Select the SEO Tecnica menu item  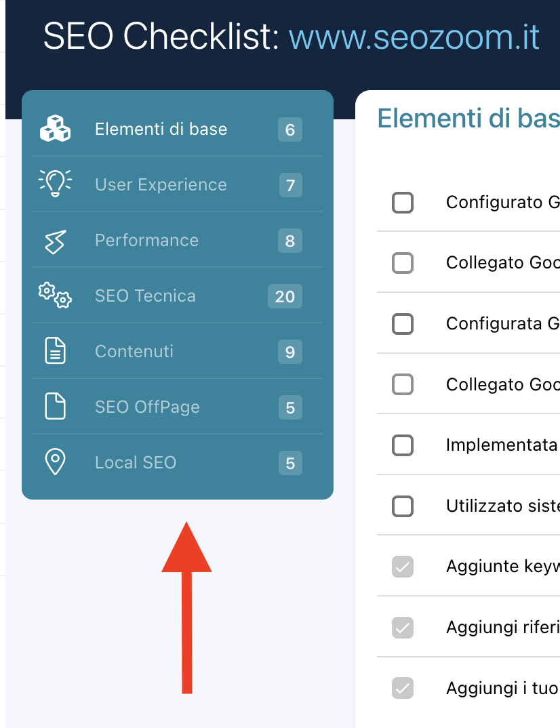(x=145, y=296)
